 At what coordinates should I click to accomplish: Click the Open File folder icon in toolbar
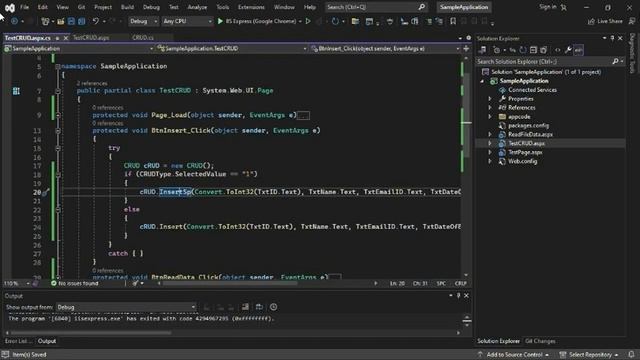click(60, 21)
